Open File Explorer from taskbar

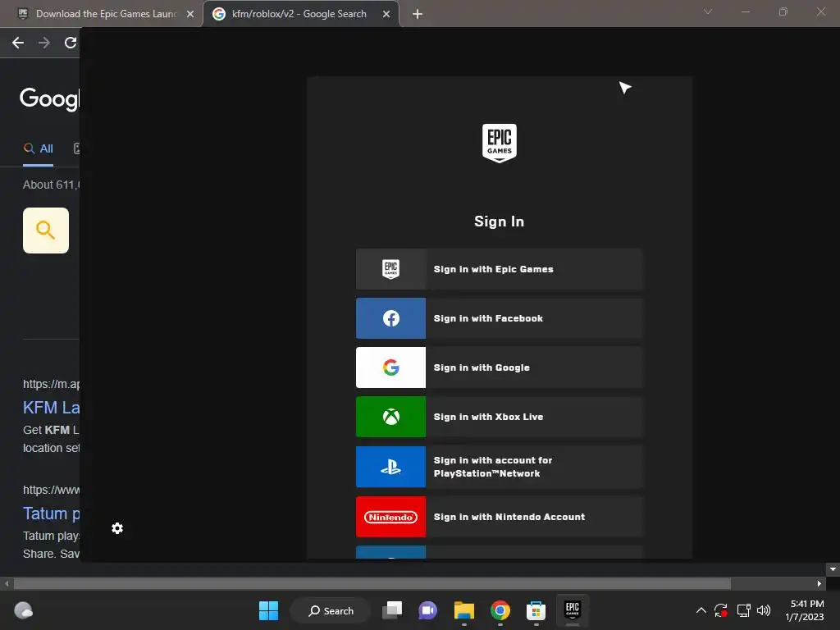tap(464, 610)
